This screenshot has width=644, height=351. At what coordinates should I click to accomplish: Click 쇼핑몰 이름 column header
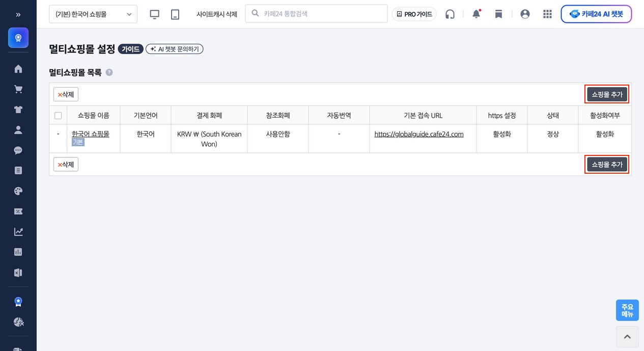pos(94,116)
